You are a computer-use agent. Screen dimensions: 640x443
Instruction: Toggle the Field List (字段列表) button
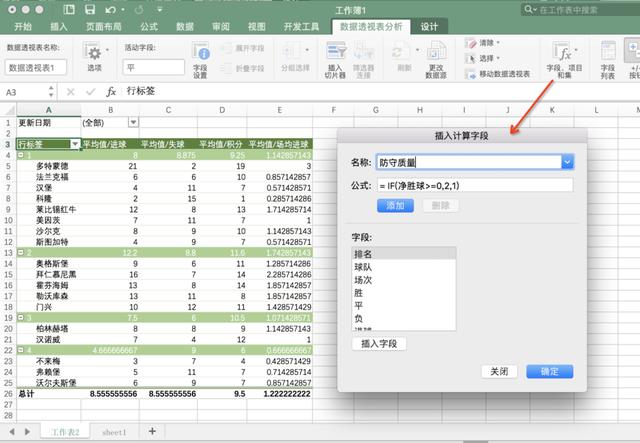pyautogui.click(x=608, y=60)
